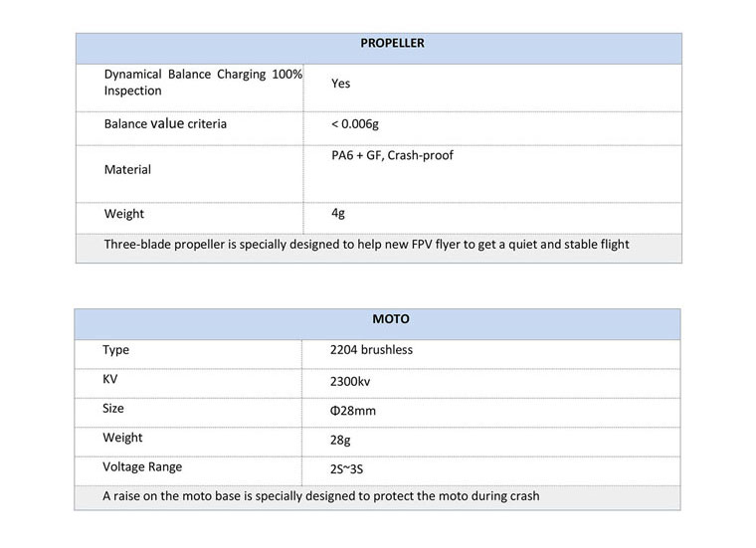Select the Material label cell

(127, 170)
